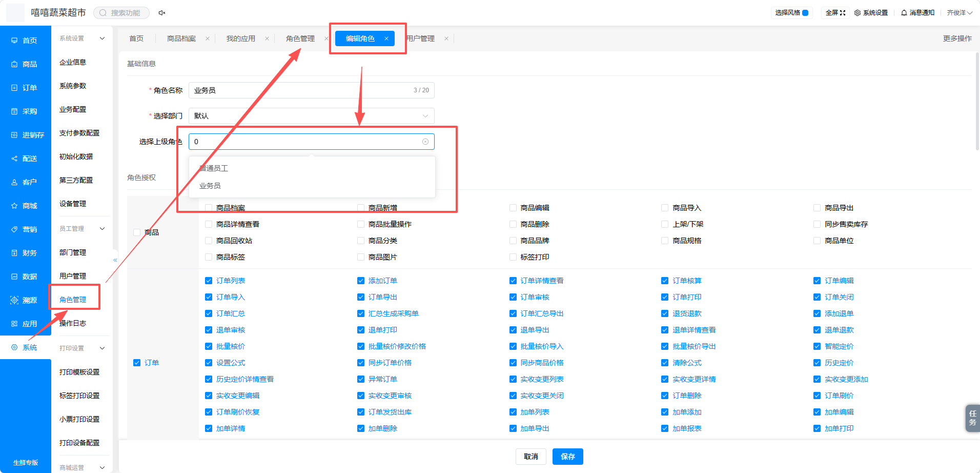Clear the 选择上级角色 field with clear icon
The width and height of the screenshot is (980, 473).
(x=425, y=142)
